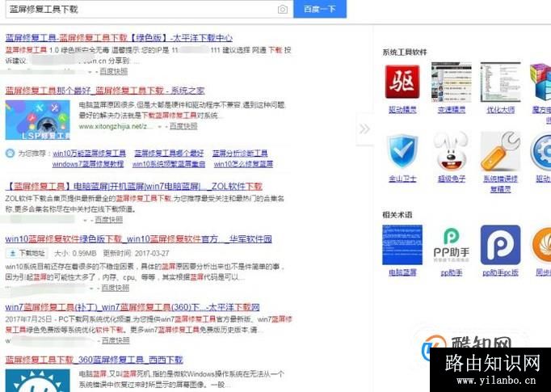The height and width of the screenshot is (392, 551).
Task: Click the 超级兔子 label link
Action: pyautogui.click(x=452, y=179)
